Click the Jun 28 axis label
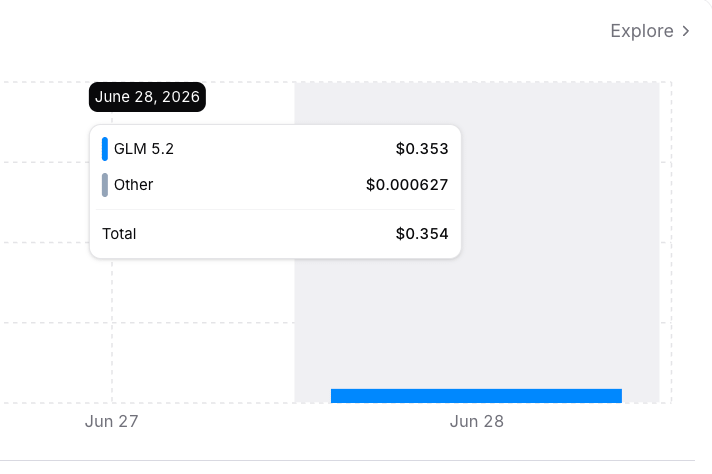Screen dimensions: 712x474 coord(477,421)
